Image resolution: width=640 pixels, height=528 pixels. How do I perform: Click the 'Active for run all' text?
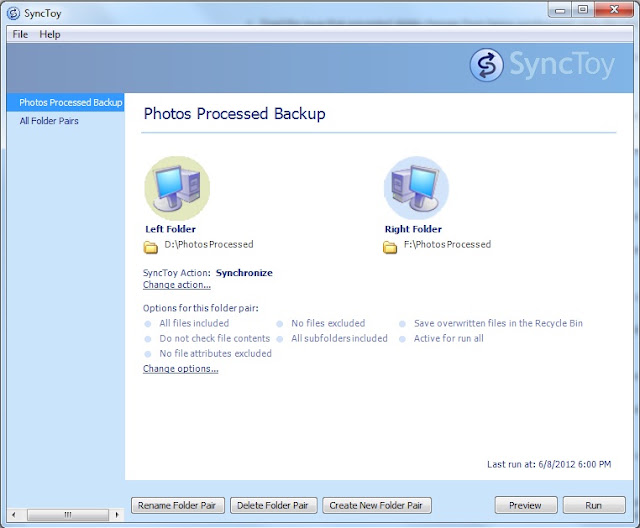pyautogui.click(x=449, y=338)
